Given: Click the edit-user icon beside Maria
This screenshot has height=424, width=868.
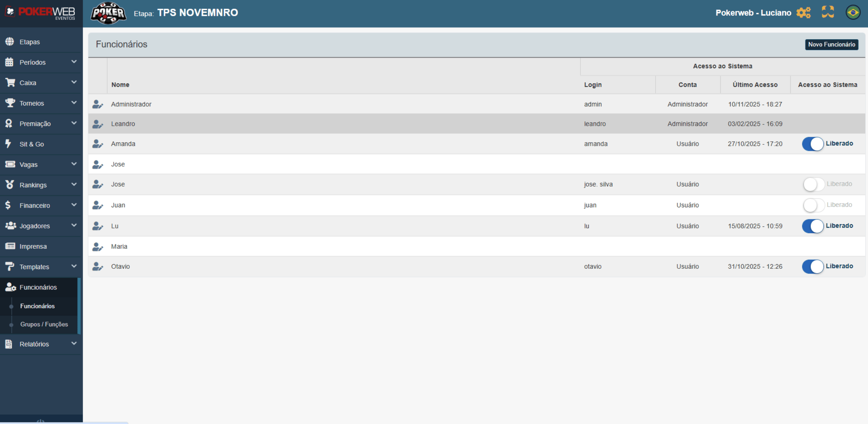Looking at the screenshot, I should [97, 247].
